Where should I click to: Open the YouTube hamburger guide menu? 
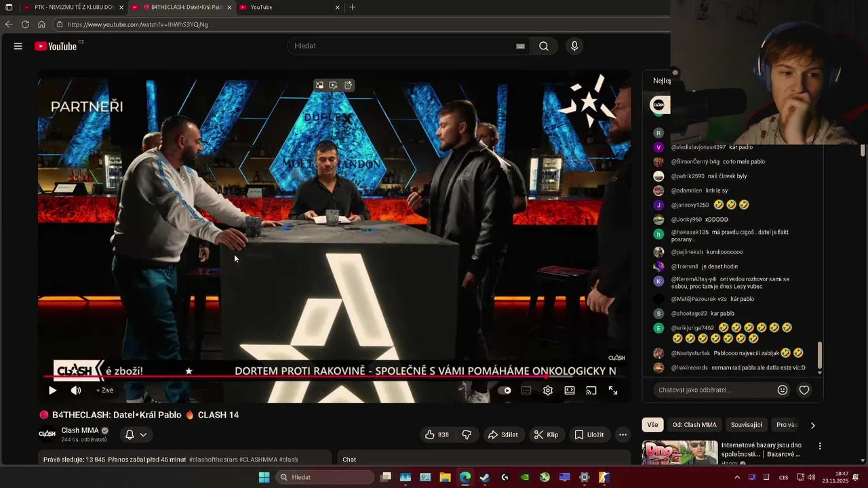18,46
